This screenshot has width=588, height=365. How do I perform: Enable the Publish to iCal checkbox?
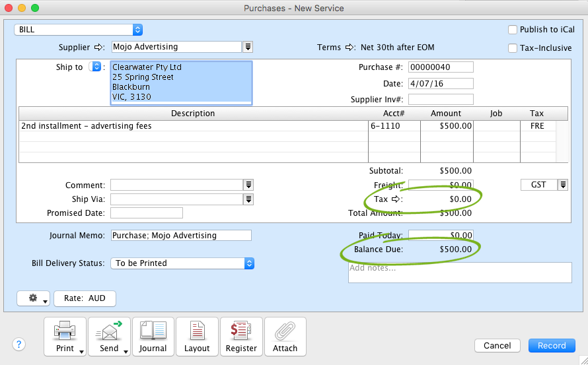(513, 30)
